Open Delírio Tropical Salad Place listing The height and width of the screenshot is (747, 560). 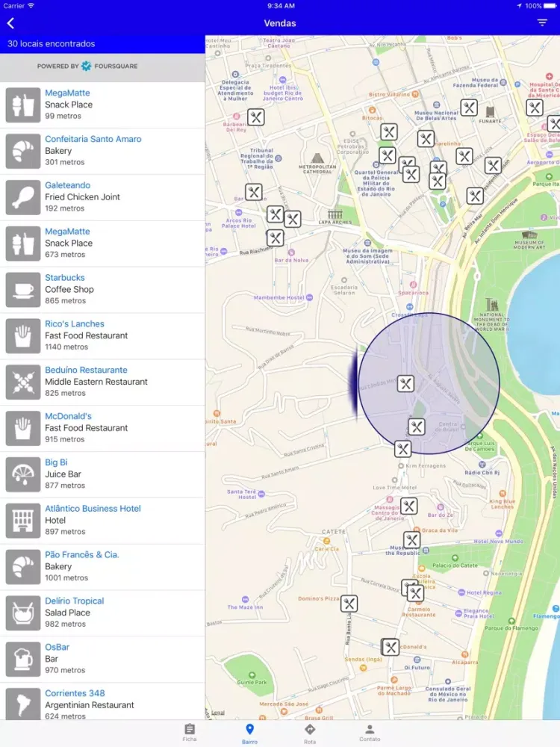point(102,613)
